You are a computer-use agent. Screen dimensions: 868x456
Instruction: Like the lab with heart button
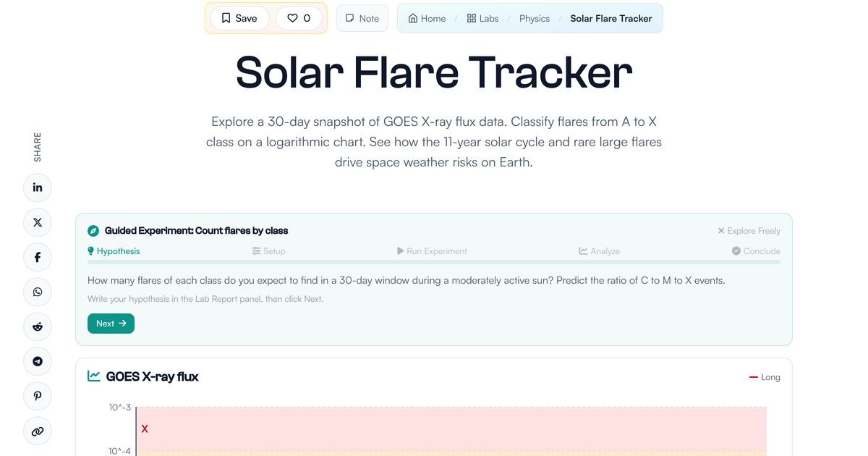pos(299,18)
